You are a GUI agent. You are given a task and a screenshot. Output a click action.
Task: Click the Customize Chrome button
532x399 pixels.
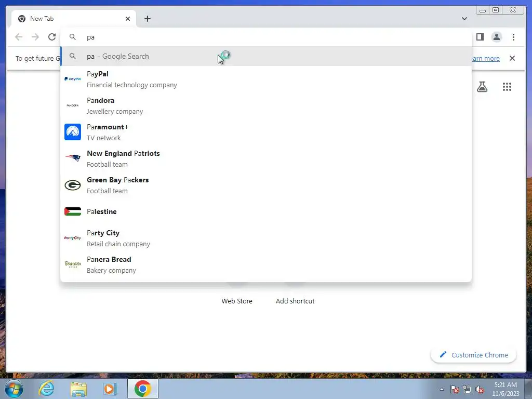click(x=474, y=355)
